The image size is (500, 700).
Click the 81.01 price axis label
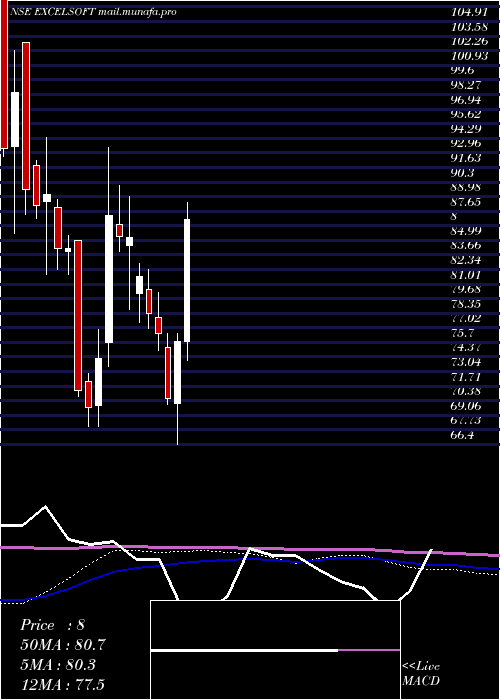(466, 275)
